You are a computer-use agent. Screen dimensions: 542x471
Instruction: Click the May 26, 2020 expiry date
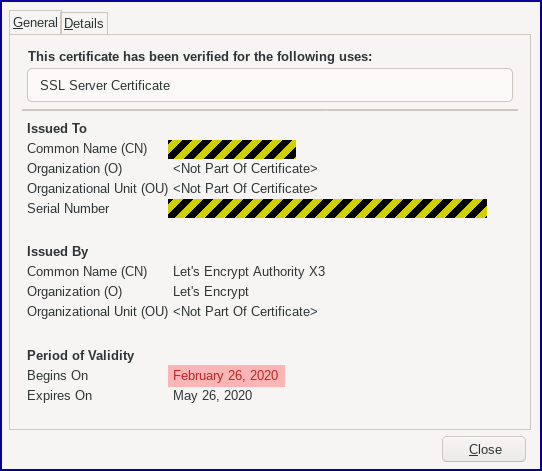pos(213,396)
